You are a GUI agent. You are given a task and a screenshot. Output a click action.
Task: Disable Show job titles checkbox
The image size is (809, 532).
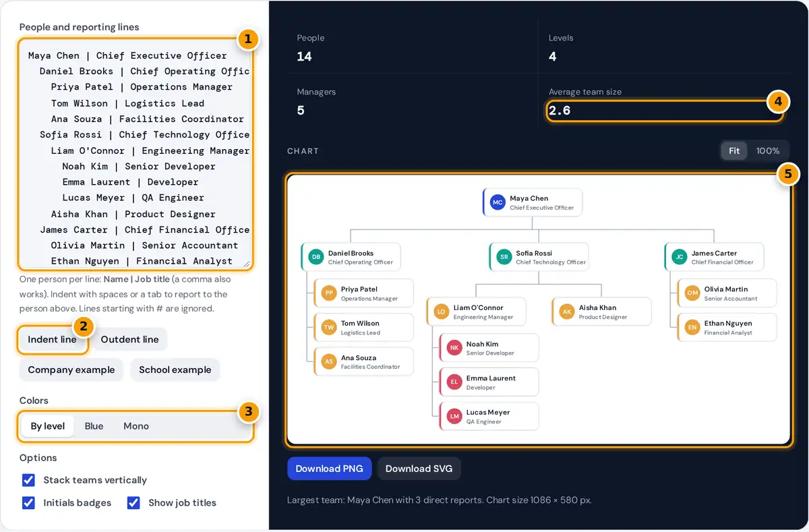click(133, 503)
